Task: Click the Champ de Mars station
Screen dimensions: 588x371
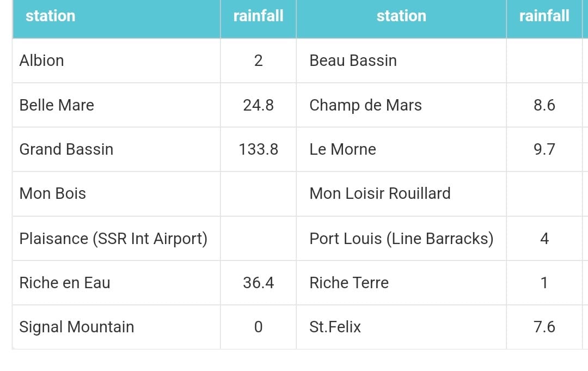Action: click(365, 105)
